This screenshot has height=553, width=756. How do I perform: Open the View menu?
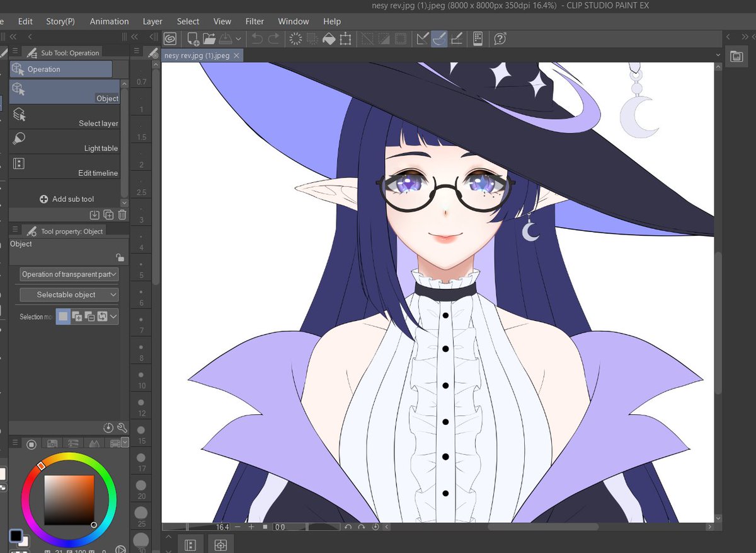(222, 21)
